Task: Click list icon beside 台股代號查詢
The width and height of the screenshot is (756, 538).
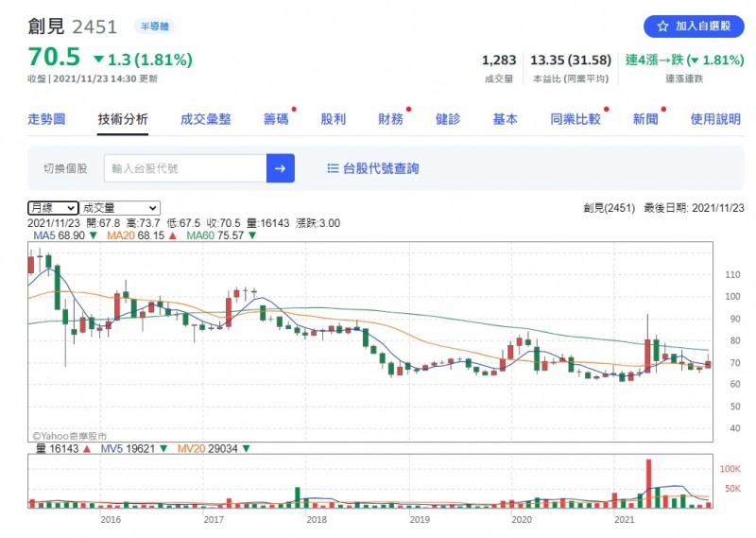Action: coord(333,168)
